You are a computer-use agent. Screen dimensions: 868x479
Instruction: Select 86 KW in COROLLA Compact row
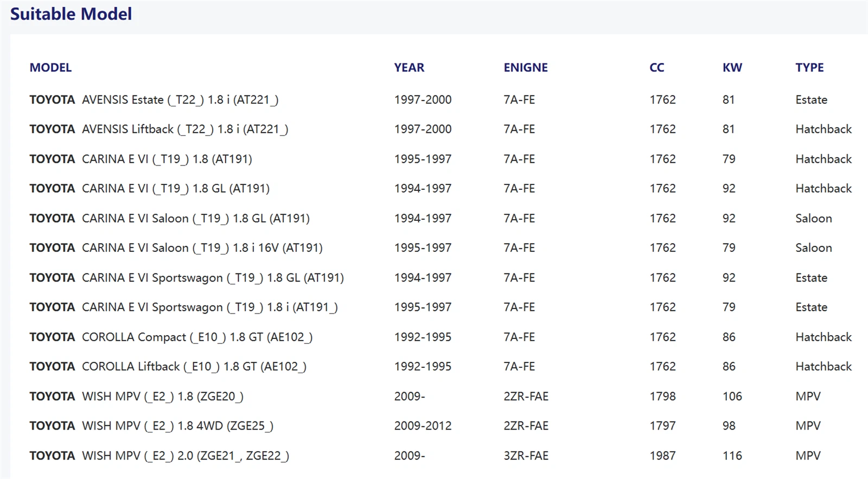point(729,337)
